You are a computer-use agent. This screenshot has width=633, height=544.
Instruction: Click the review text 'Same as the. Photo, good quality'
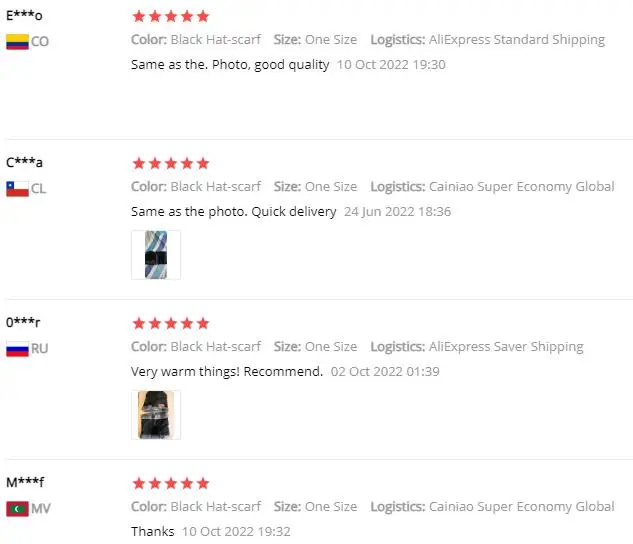point(230,64)
